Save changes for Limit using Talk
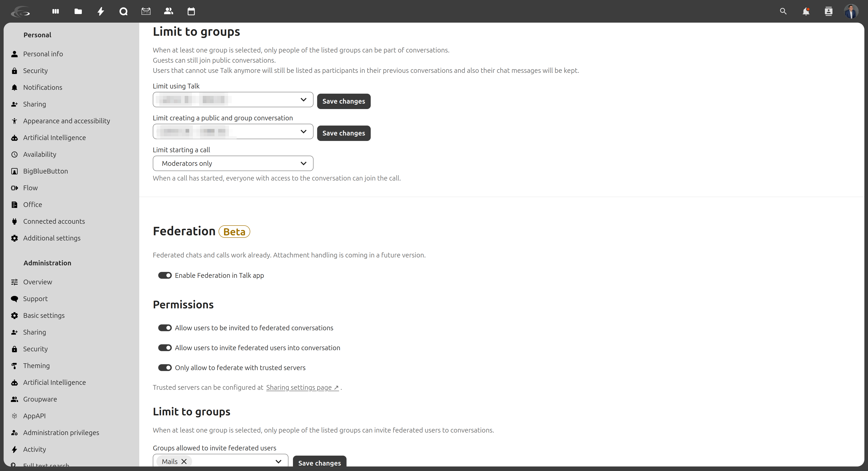This screenshot has height=471, width=868. pyautogui.click(x=344, y=102)
